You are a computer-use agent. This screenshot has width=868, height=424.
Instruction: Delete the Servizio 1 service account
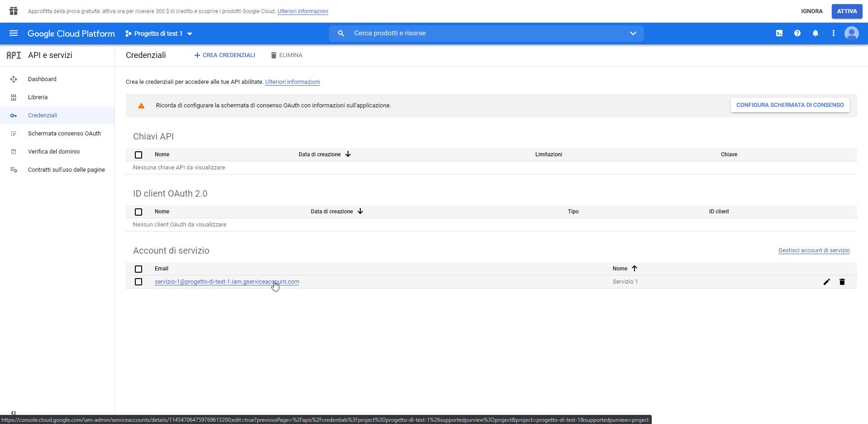click(842, 282)
